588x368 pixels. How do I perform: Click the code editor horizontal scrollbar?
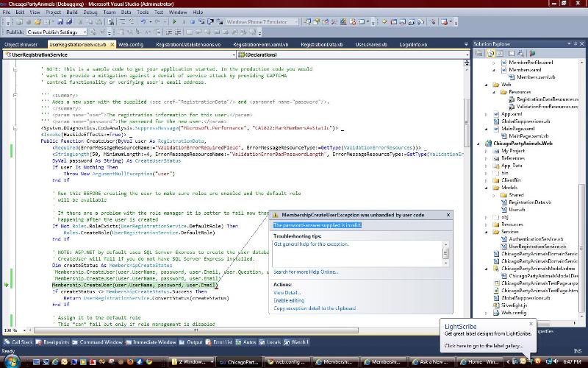[x=196, y=330]
